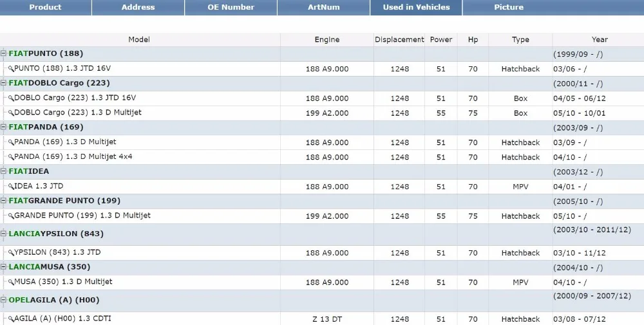Screen dimensions: 644x325
Task: Click magnifier icon beside DOBLO Cargo 1.3 D Multijet
Action: (11, 113)
